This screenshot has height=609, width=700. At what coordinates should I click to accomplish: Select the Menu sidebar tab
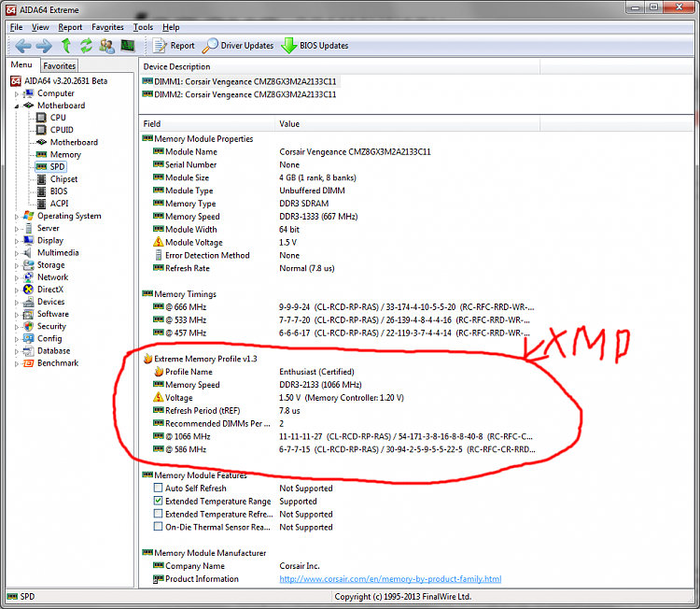21,64
